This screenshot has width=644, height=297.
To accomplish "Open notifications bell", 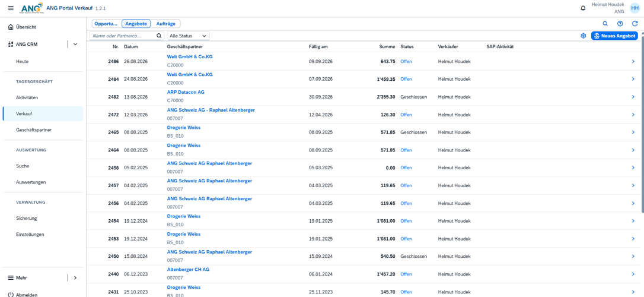I will [x=583, y=8].
